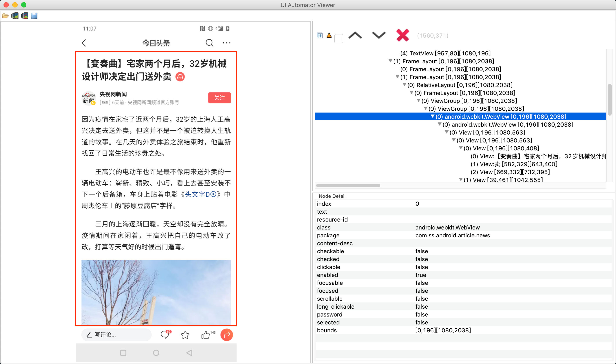Tap the Android back triangle button

[189, 353]
